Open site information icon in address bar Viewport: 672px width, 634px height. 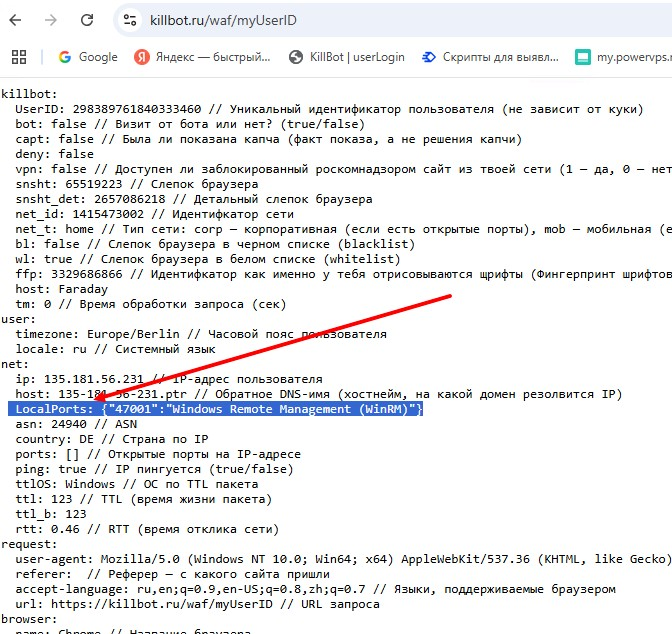129,20
